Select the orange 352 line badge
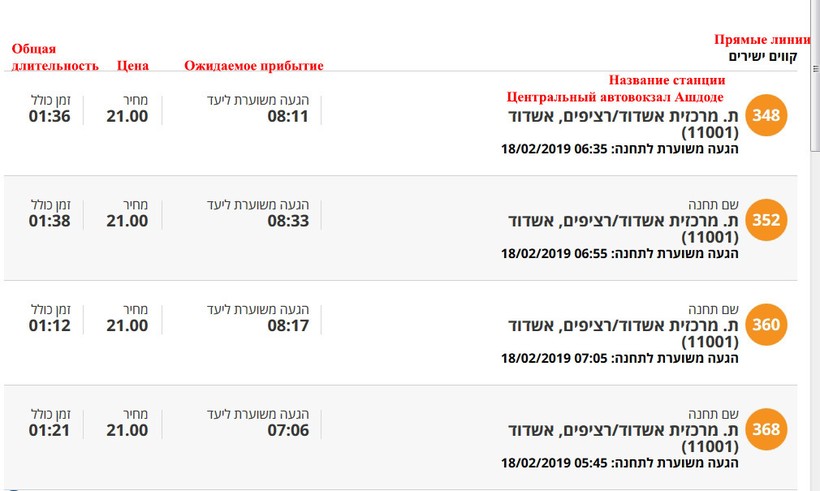 coord(767,220)
